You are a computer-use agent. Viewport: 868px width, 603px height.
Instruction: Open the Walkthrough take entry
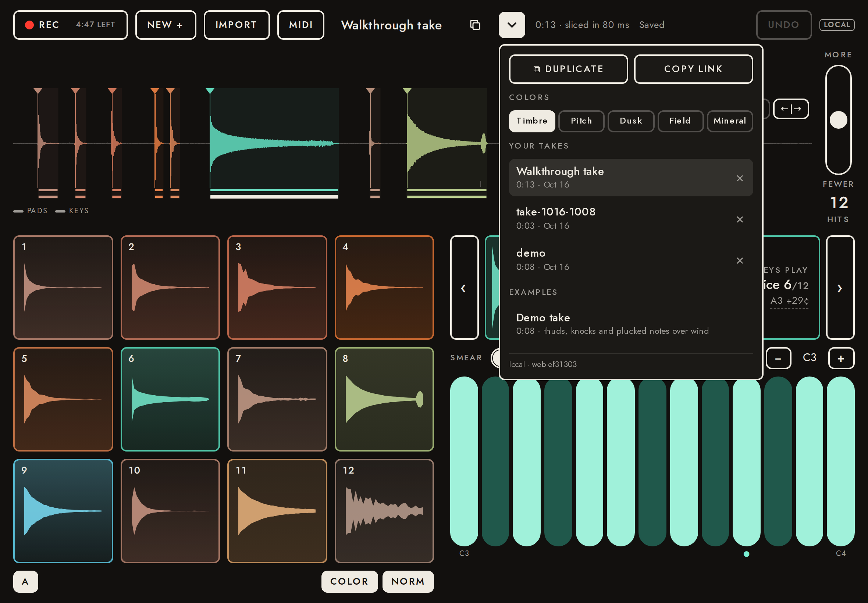pyautogui.click(x=631, y=178)
